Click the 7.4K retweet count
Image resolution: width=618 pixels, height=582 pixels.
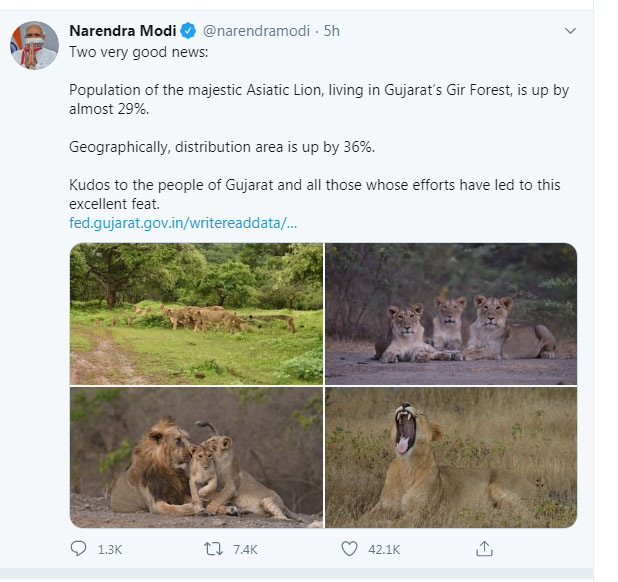(245, 550)
